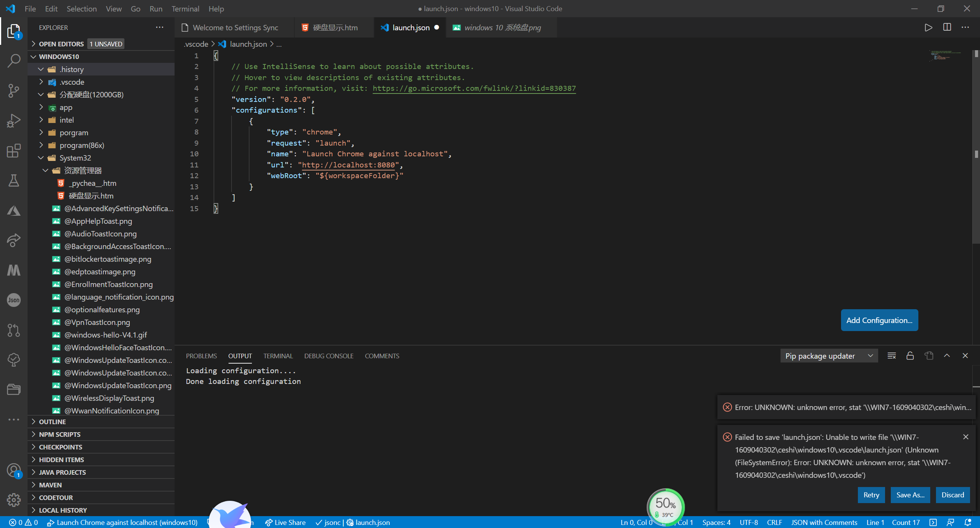Open the go.microsoft.com fwlink URL
The image size is (980, 528).
[x=474, y=89]
